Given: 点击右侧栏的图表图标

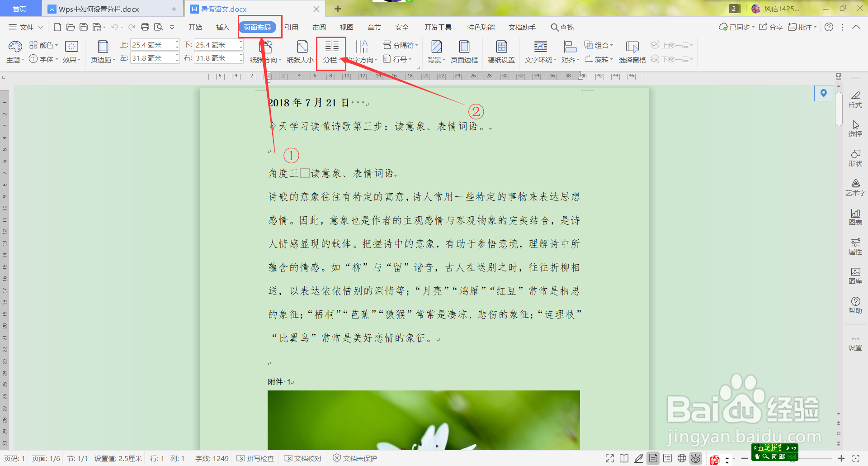Looking at the screenshot, I should click(x=855, y=217).
